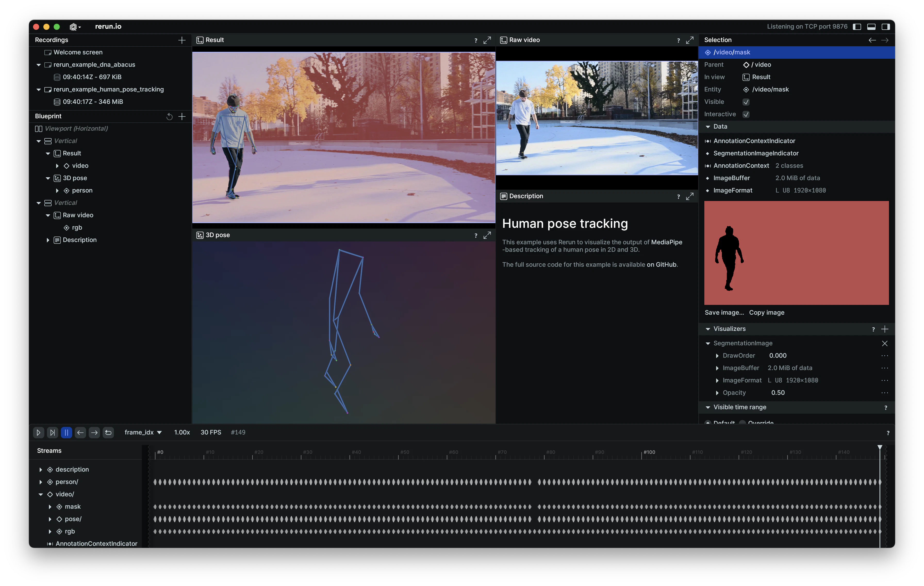The height and width of the screenshot is (586, 924).
Task: Toggle playback looping icon
Action: pos(108,433)
